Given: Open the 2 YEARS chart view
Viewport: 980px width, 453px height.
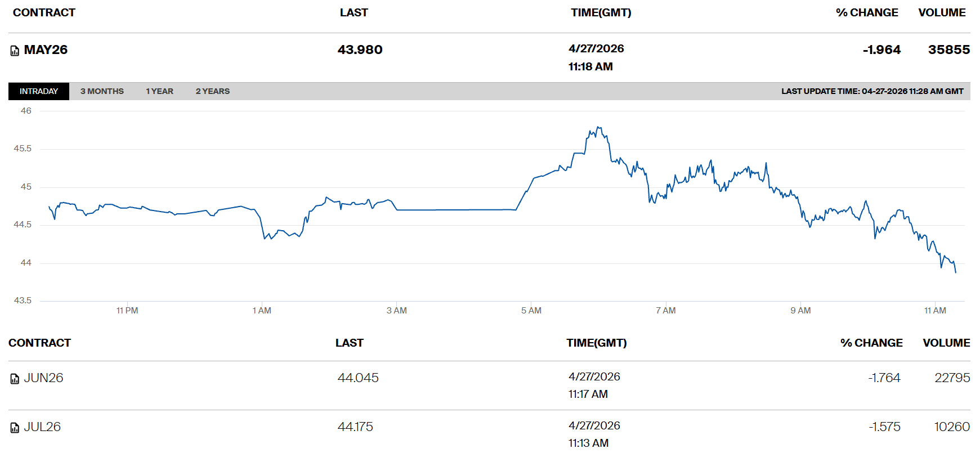Looking at the screenshot, I should point(212,91).
